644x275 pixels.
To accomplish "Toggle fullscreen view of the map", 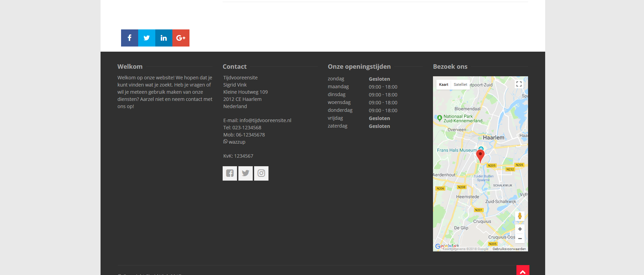I will coord(519,84).
